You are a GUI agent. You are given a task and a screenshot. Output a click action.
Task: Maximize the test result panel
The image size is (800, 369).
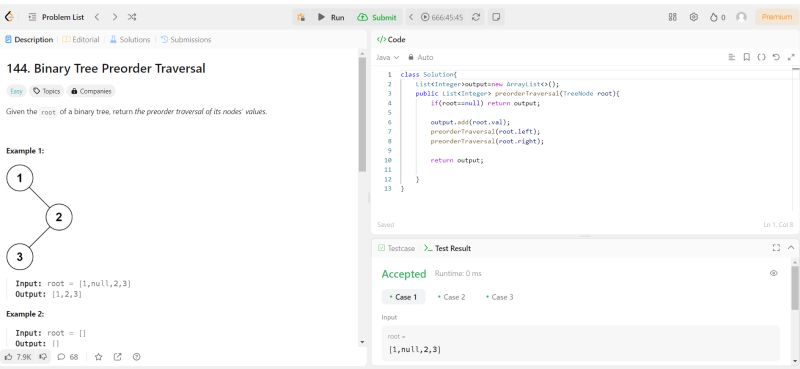click(x=776, y=248)
